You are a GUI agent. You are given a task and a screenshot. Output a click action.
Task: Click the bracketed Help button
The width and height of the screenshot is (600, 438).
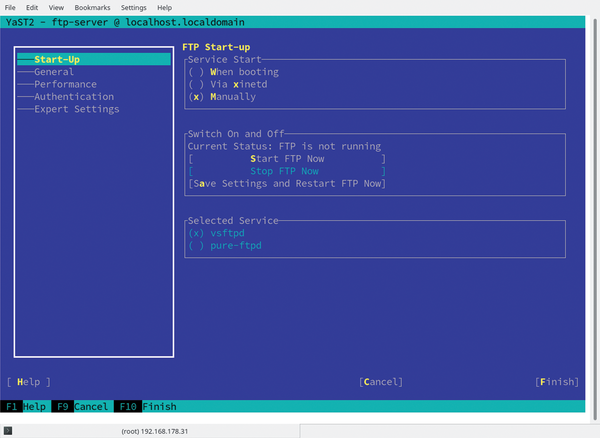click(29, 382)
